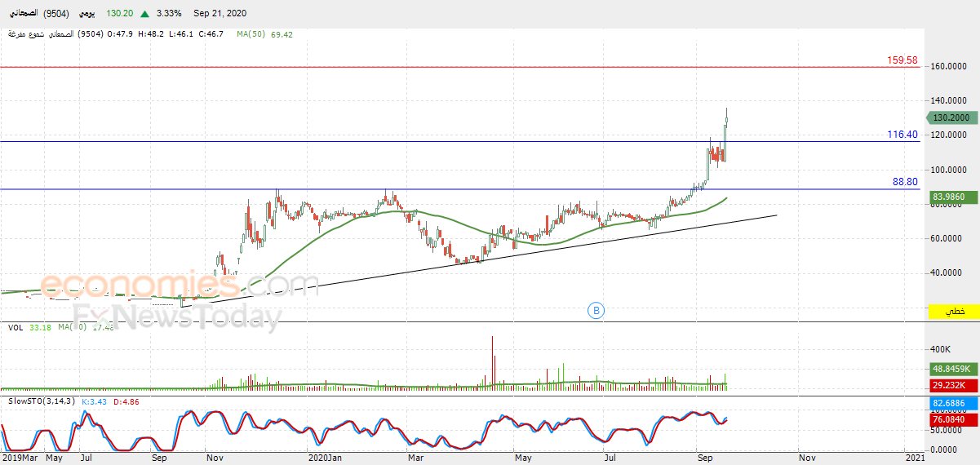Select the red 29.232K volume tag

(x=952, y=384)
